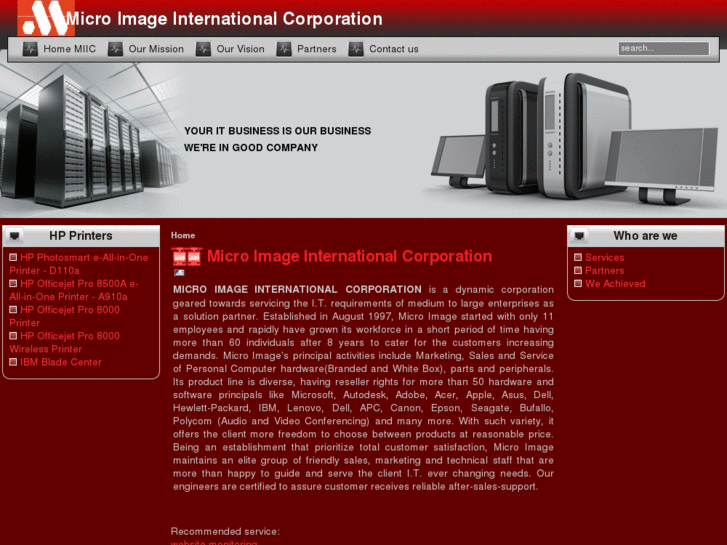
Task: Click the red server icon beside article title
Action: point(186,256)
